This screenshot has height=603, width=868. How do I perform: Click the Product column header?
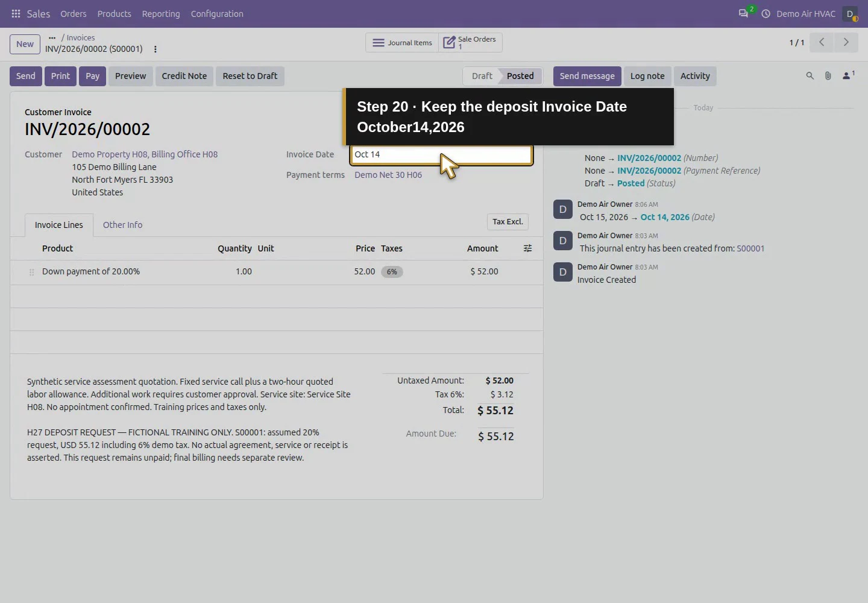point(57,248)
